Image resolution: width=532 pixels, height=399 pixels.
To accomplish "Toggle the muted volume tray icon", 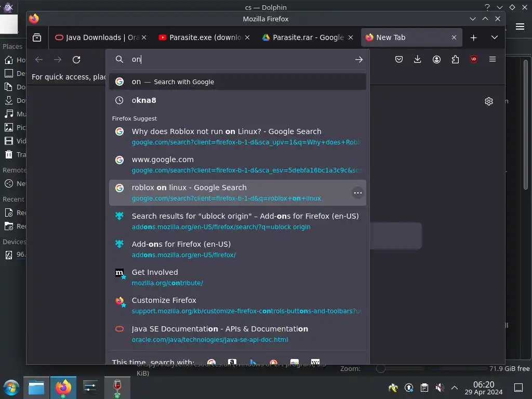I will [440, 388].
